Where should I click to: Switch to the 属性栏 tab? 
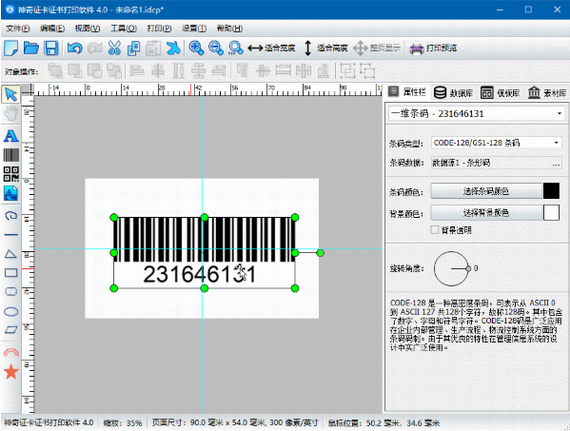point(408,92)
